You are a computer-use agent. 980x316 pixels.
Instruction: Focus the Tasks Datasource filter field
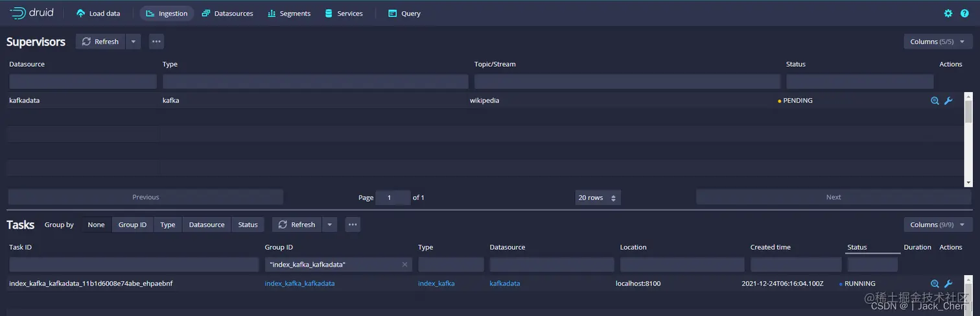pos(552,265)
